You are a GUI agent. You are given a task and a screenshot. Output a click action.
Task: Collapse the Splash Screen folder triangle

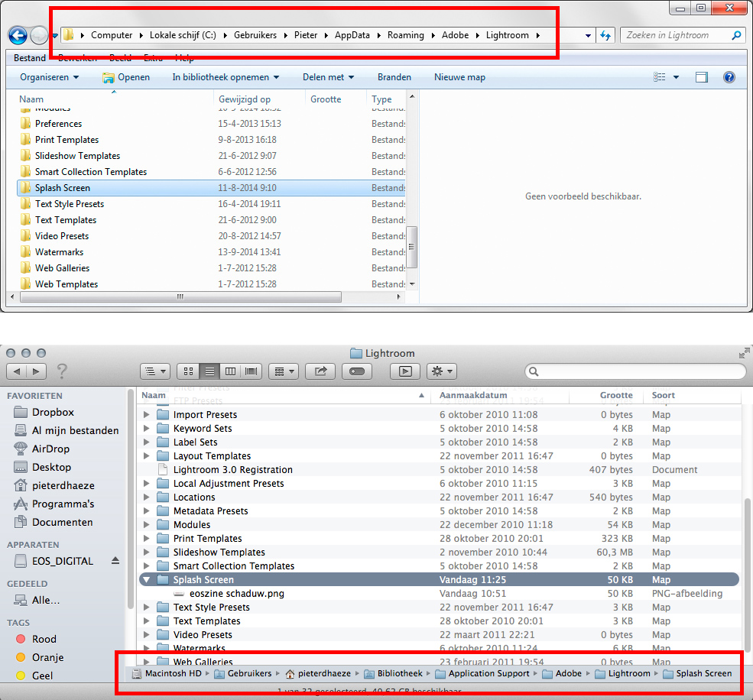click(x=146, y=580)
